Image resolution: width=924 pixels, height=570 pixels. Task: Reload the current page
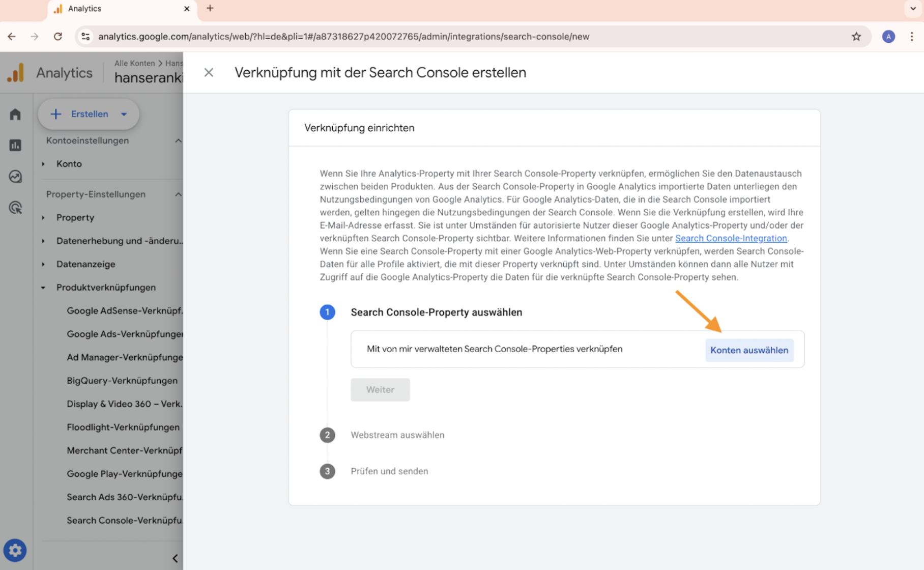point(58,37)
